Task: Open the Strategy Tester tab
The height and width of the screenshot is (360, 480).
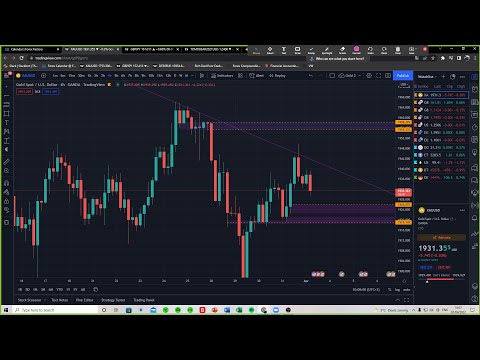Action: [113, 300]
